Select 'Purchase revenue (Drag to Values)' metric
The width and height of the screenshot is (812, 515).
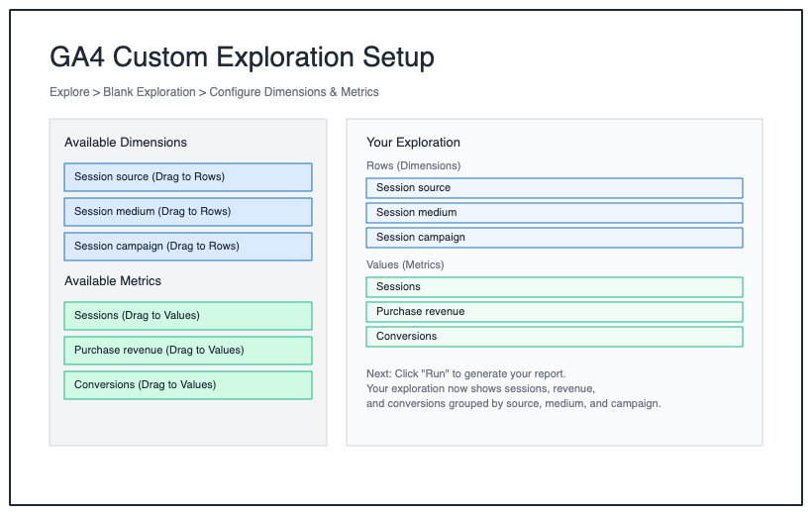tap(188, 351)
